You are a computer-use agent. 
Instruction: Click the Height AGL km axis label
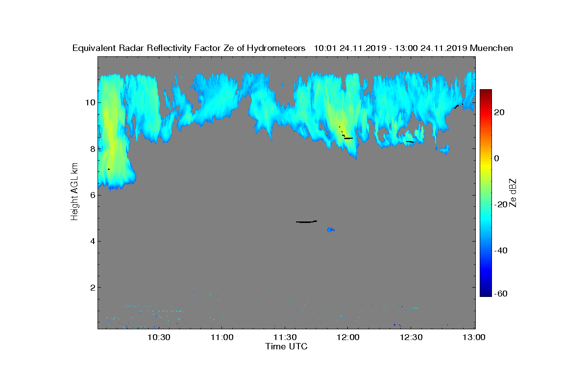(x=74, y=193)
